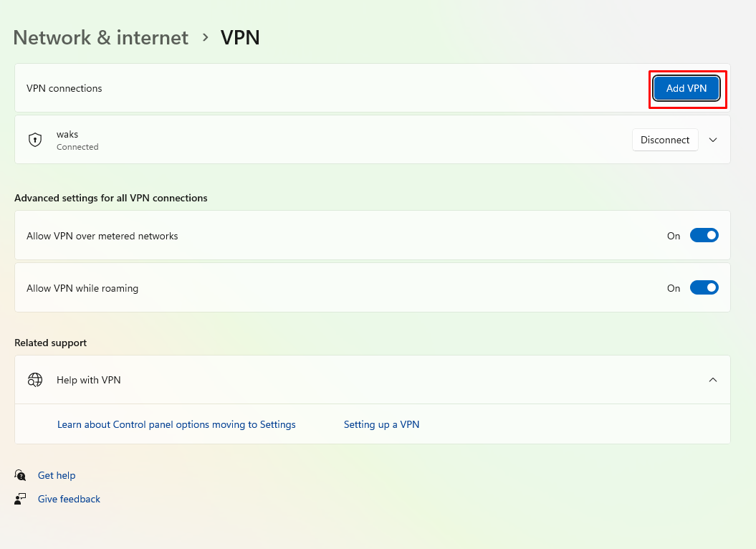This screenshot has height=549, width=756.
Task: Click the breadcrumb arrow before VPN
Action: tap(206, 38)
